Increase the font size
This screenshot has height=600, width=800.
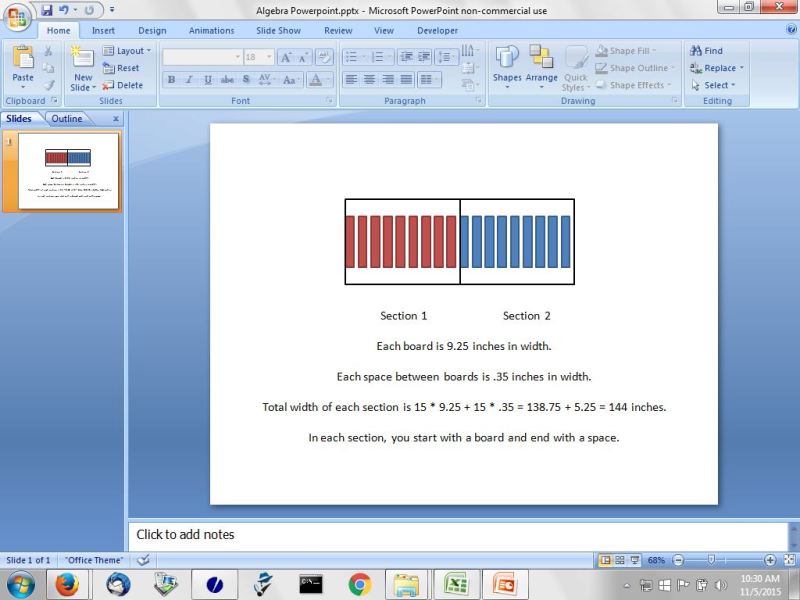coord(286,57)
